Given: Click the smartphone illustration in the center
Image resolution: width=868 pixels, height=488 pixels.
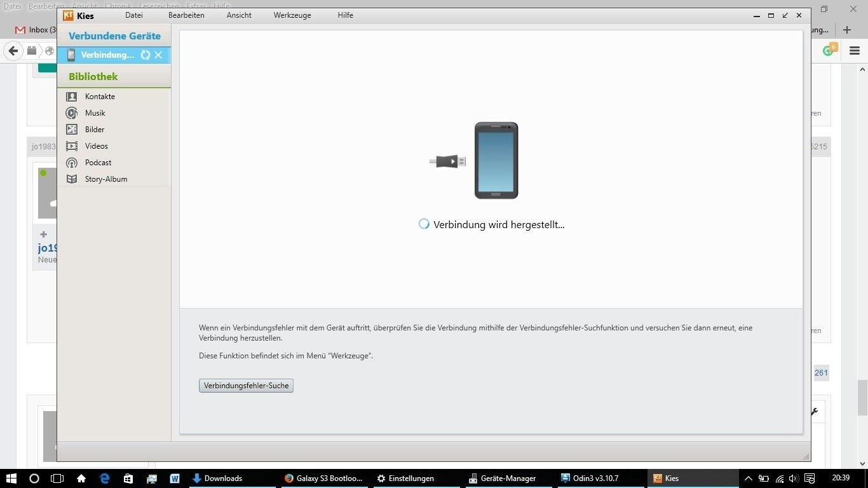Looking at the screenshot, I should click(x=496, y=161).
